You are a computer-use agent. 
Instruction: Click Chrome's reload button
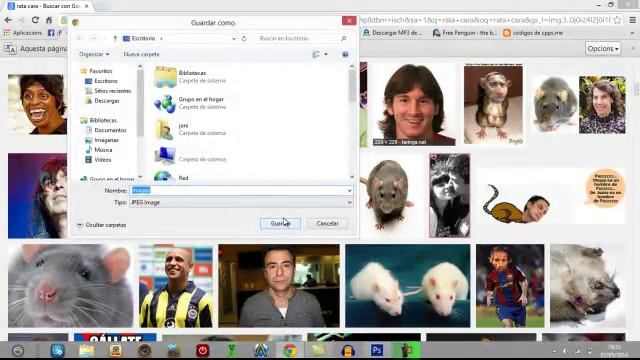click(x=35, y=20)
